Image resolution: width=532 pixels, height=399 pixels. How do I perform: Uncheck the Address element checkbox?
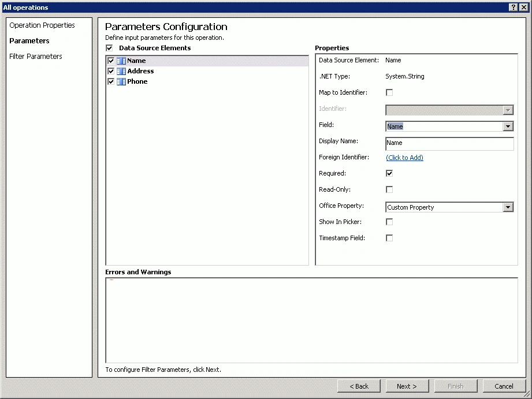click(111, 71)
